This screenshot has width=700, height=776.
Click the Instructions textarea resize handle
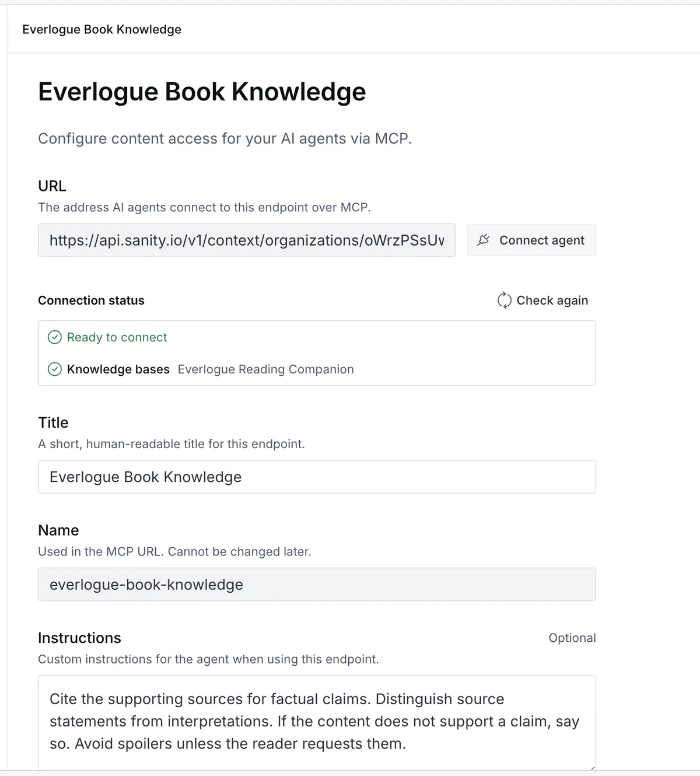pos(591,767)
